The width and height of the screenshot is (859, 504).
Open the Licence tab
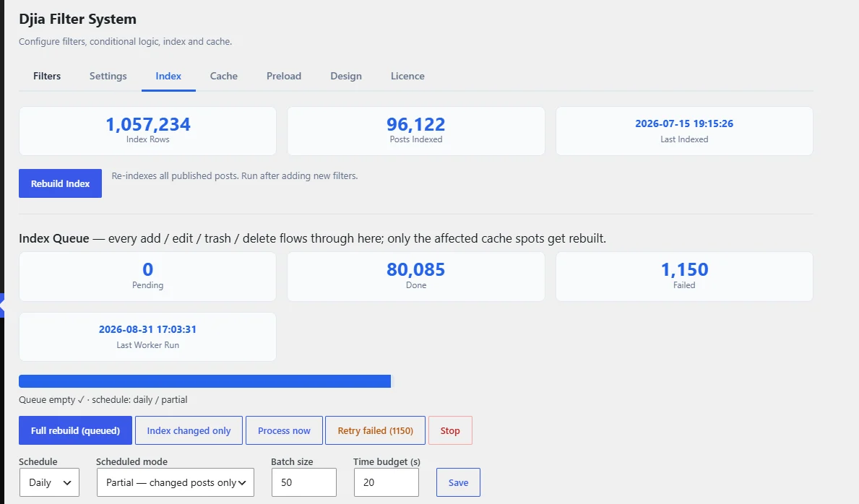point(407,76)
